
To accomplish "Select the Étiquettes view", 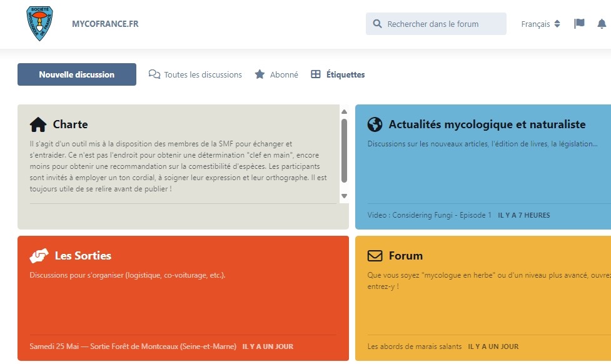I will [x=338, y=74].
